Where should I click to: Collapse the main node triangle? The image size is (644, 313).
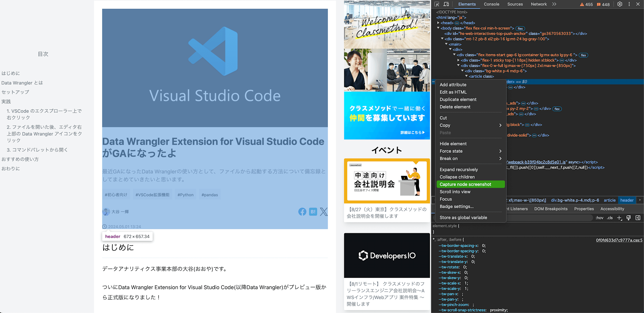coord(446,44)
